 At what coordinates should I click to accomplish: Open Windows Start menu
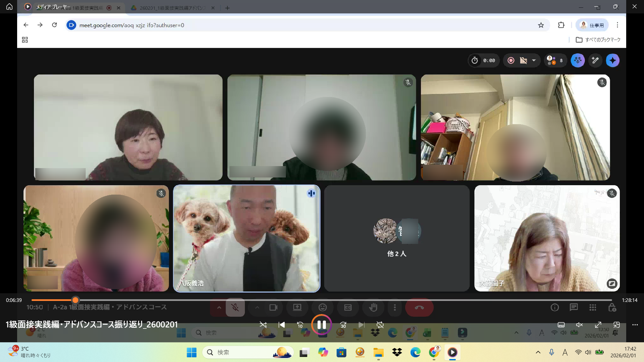coord(191,352)
